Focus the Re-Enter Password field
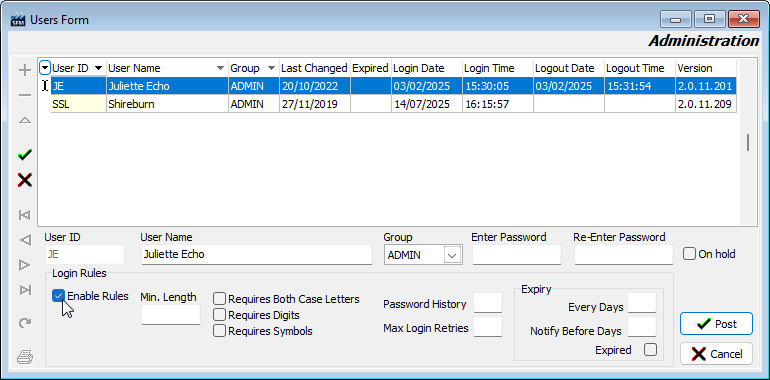Viewport: 770px width, 380px height. (623, 255)
